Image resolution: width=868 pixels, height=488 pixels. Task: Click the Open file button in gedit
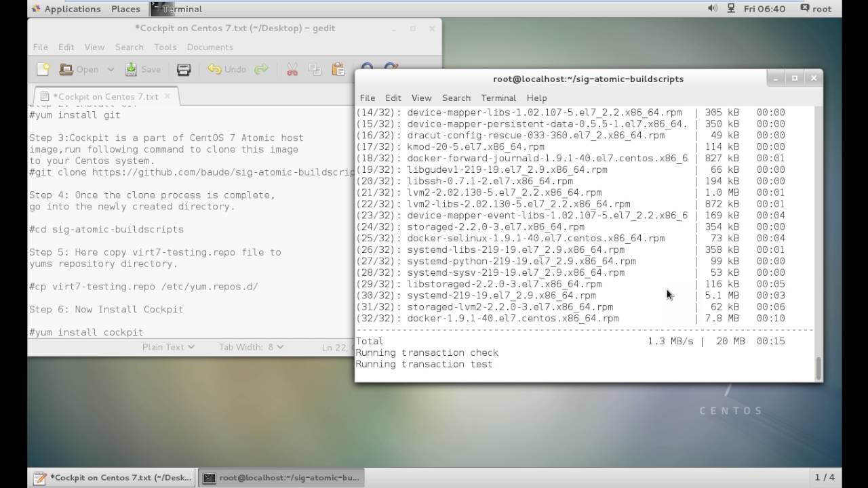79,69
